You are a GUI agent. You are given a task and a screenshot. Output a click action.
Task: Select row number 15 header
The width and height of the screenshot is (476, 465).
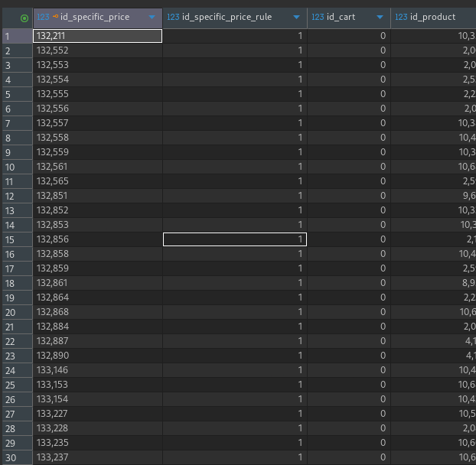pyautogui.click(x=18, y=239)
